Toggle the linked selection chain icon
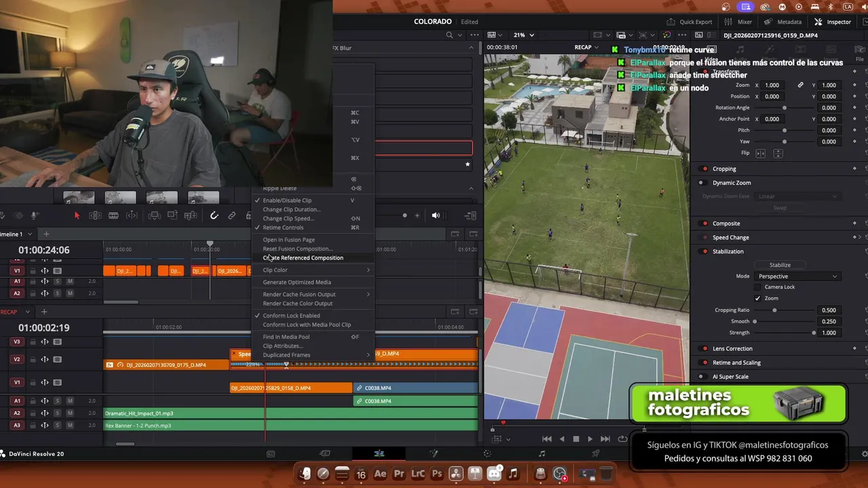The image size is (868, 488). (232, 216)
